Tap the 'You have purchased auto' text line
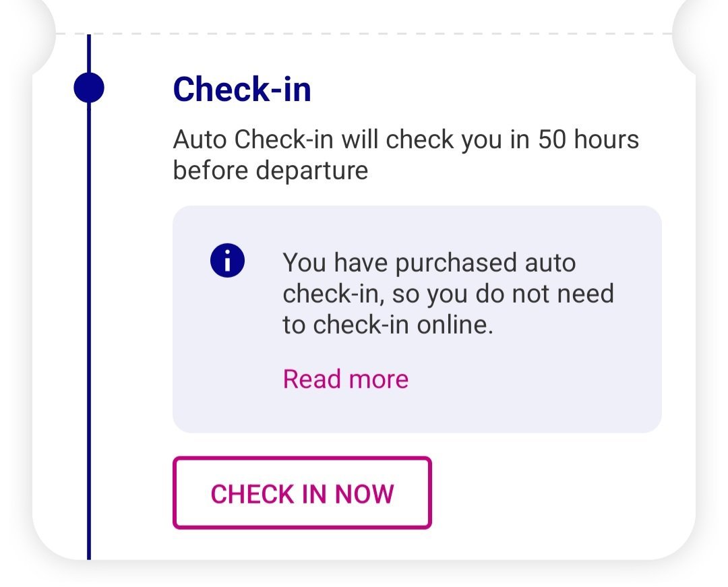The image size is (728, 587). (429, 263)
